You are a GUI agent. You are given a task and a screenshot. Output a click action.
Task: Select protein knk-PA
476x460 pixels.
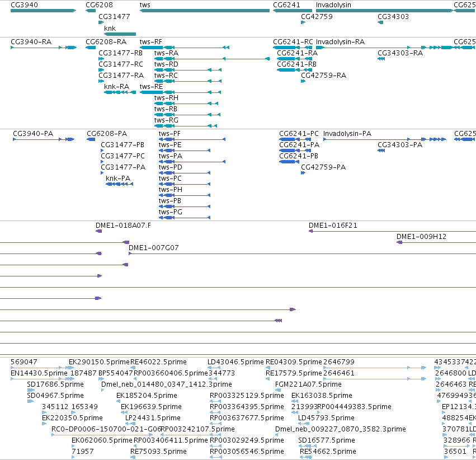[119, 184]
